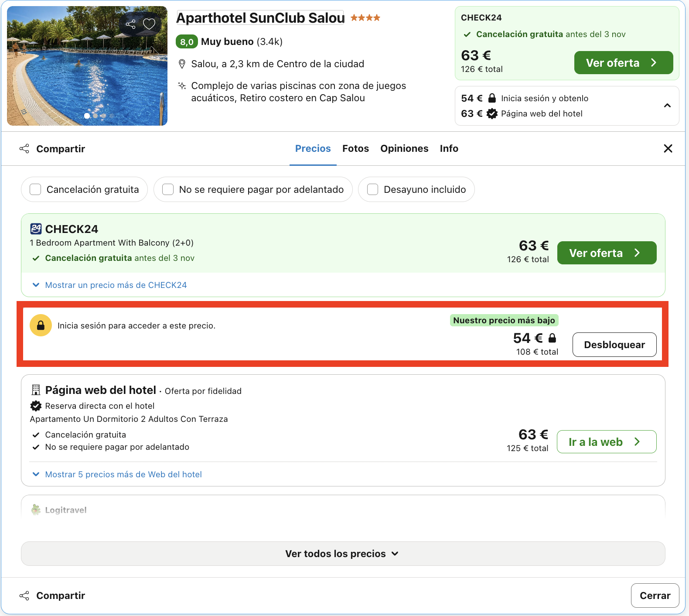Open the hotel pool photo thumbnail
689x616 pixels.
(87, 66)
